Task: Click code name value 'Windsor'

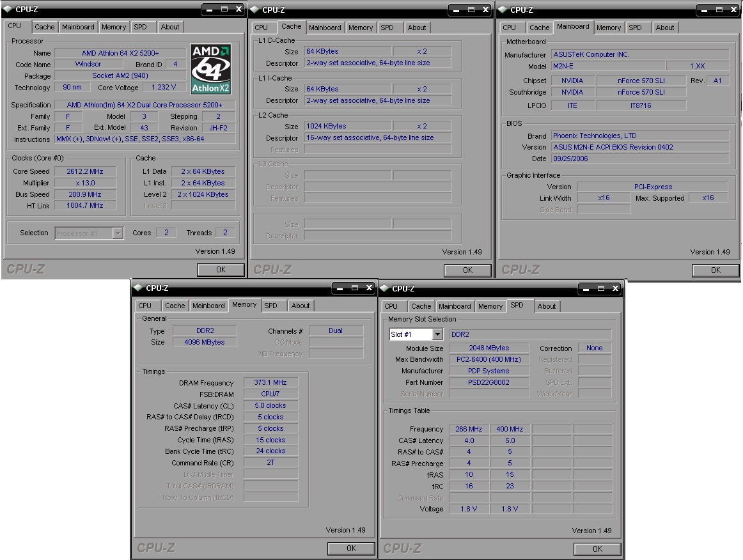Action: point(88,64)
